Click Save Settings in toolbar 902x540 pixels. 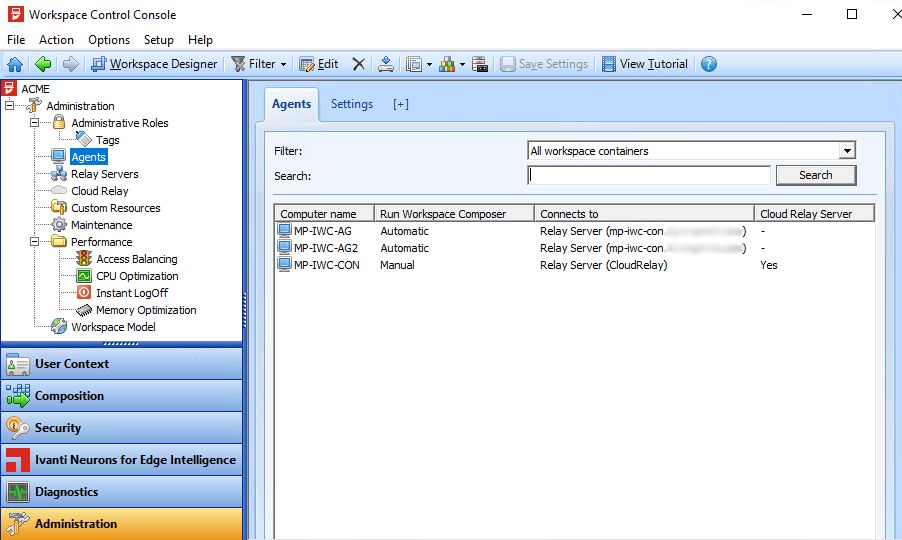[x=544, y=64]
